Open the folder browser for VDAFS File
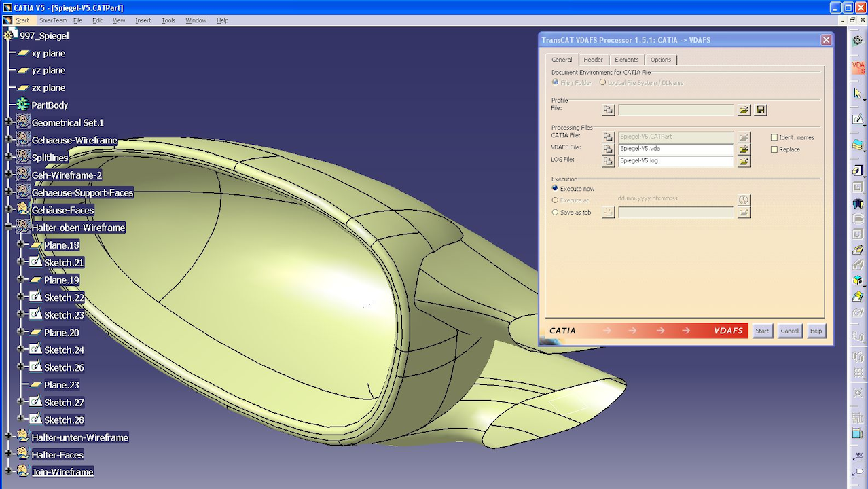This screenshot has height=489, width=868. 744,149
